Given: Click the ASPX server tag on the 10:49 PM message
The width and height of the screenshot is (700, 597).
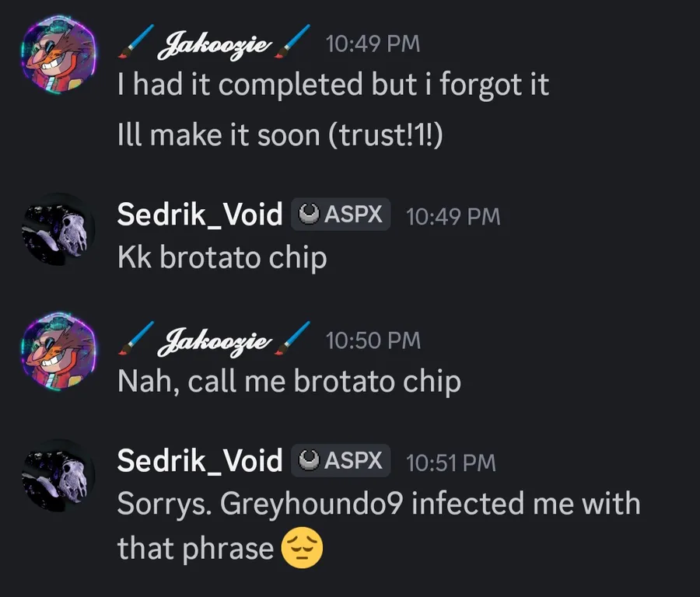Looking at the screenshot, I should [341, 214].
